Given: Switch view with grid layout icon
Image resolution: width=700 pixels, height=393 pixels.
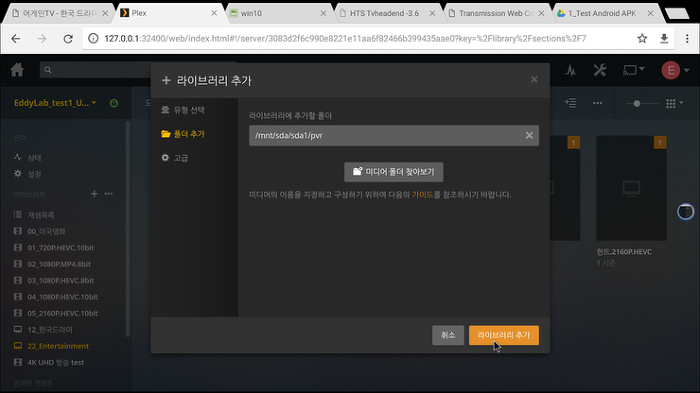Looking at the screenshot, I should [674, 103].
